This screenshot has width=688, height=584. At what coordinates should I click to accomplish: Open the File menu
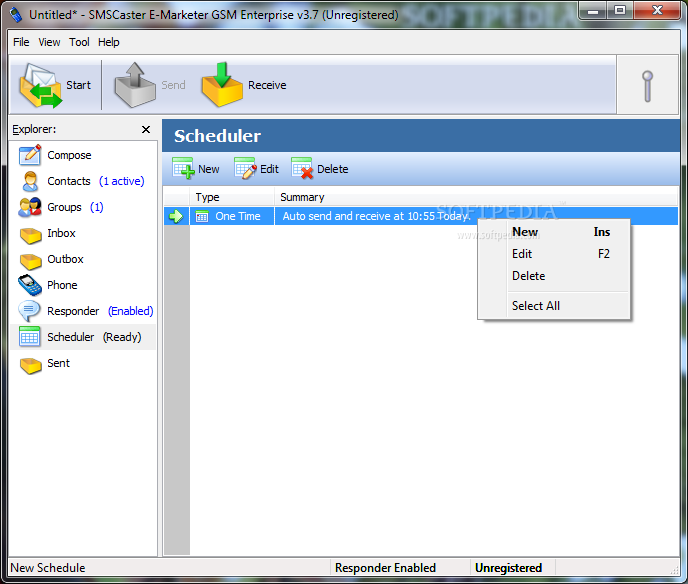pyautogui.click(x=21, y=42)
